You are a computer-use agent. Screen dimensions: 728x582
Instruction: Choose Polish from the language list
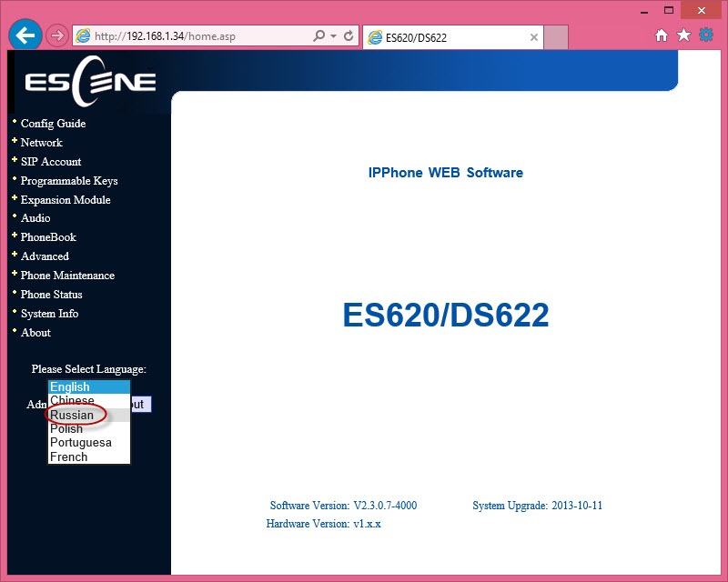point(89,429)
